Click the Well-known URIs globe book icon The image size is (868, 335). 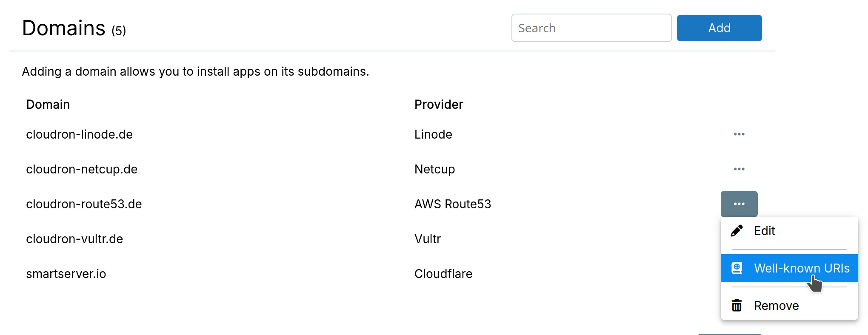click(737, 268)
